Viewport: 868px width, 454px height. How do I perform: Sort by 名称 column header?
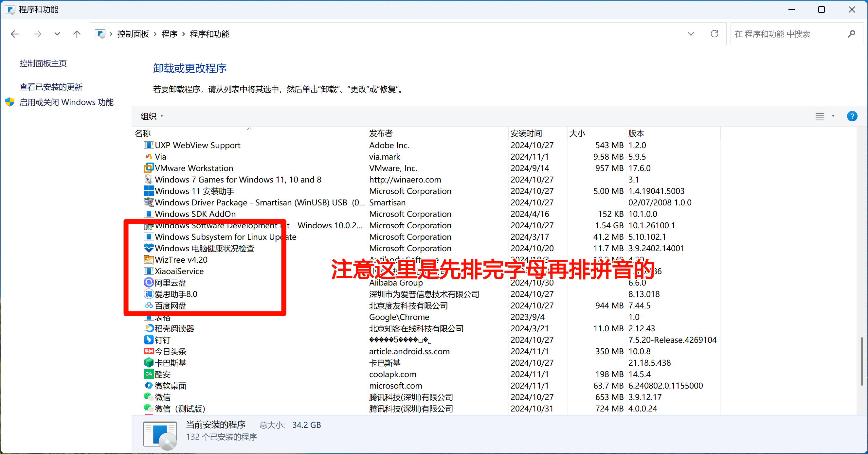(x=249, y=133)
